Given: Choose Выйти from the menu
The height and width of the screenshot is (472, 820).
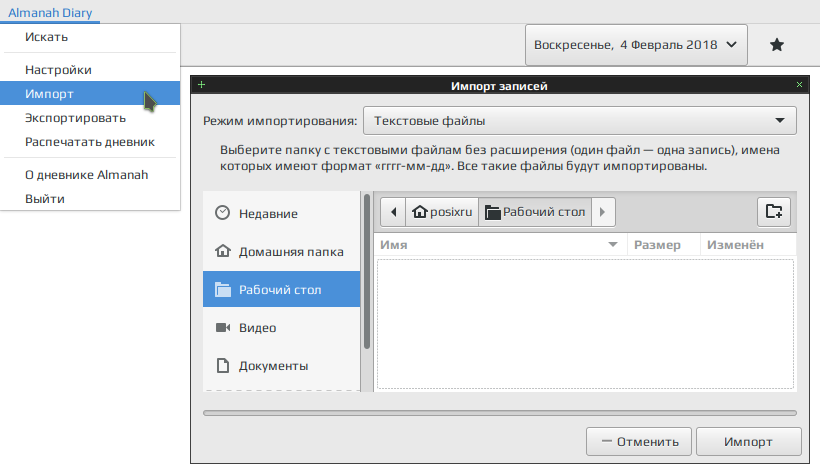Looking at the screenshot, I should [x=90, y=199].
